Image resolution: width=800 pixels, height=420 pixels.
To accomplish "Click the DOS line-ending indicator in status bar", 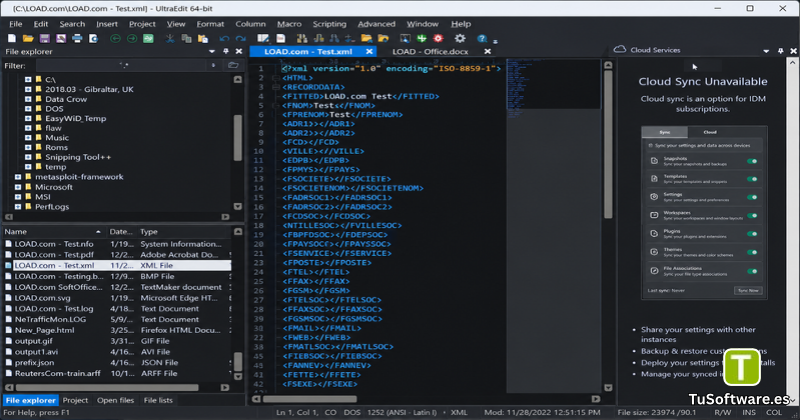I will [x=352, y=412].
